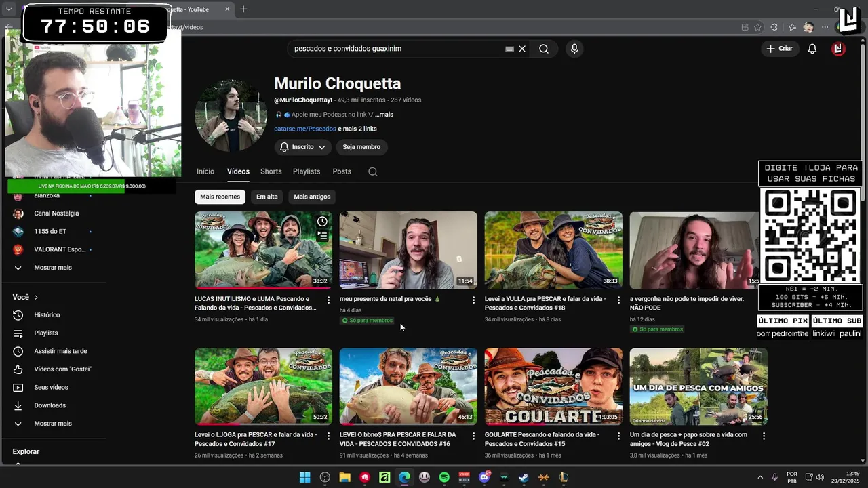Open options menu for Levei a YULLA video
The image size is (868, 488).
point(618,300)
